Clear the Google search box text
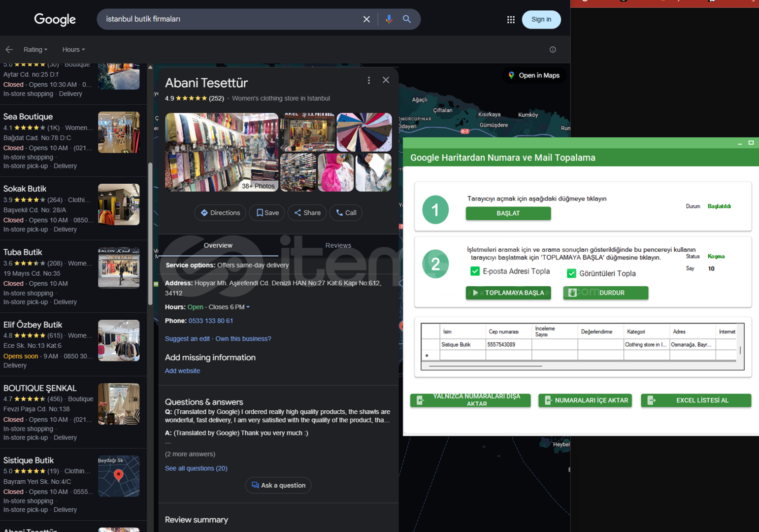The width and height of the screenshot is (759, 532). (x=366, y=19)
